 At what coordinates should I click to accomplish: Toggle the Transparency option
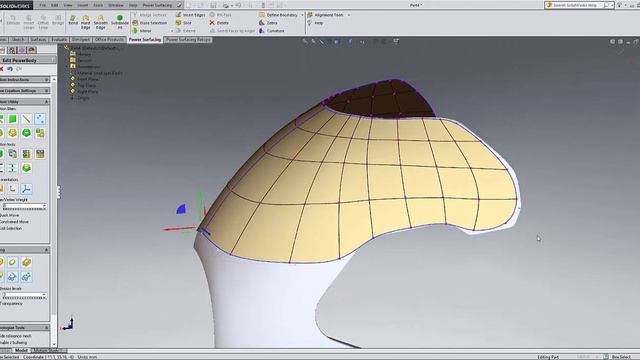point(11,304)
